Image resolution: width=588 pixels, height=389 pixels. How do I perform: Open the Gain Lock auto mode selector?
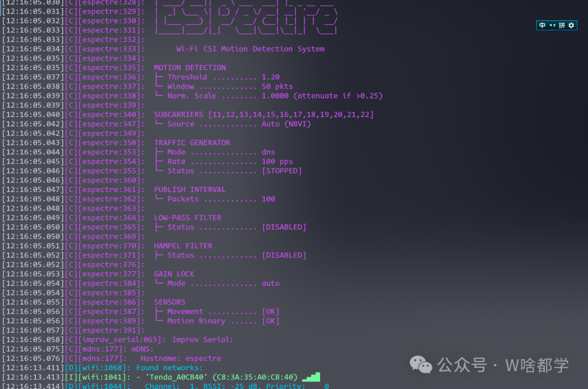(x=272, y=283)
